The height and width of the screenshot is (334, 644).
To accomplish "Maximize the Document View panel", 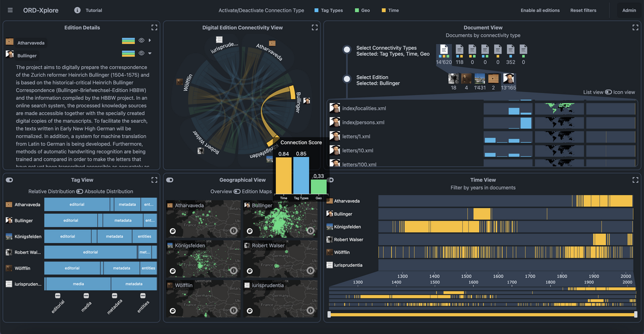I will tap(635, 27).
